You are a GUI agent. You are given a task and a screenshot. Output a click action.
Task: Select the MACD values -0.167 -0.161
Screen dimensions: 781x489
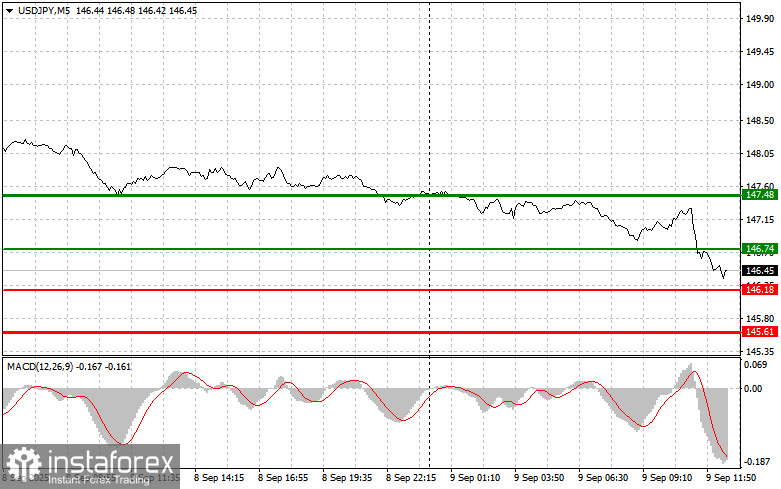[105, 367]
